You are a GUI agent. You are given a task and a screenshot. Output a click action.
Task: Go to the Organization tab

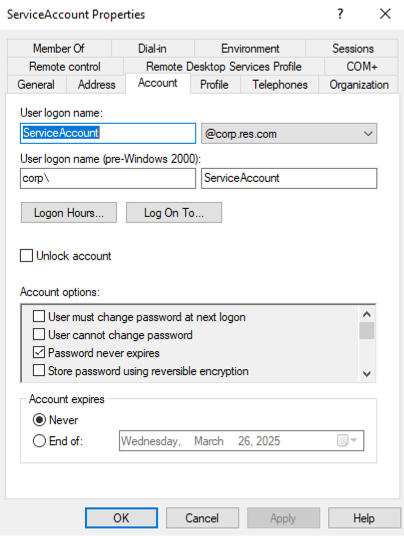pyautogui.click(x=359, y=84)
